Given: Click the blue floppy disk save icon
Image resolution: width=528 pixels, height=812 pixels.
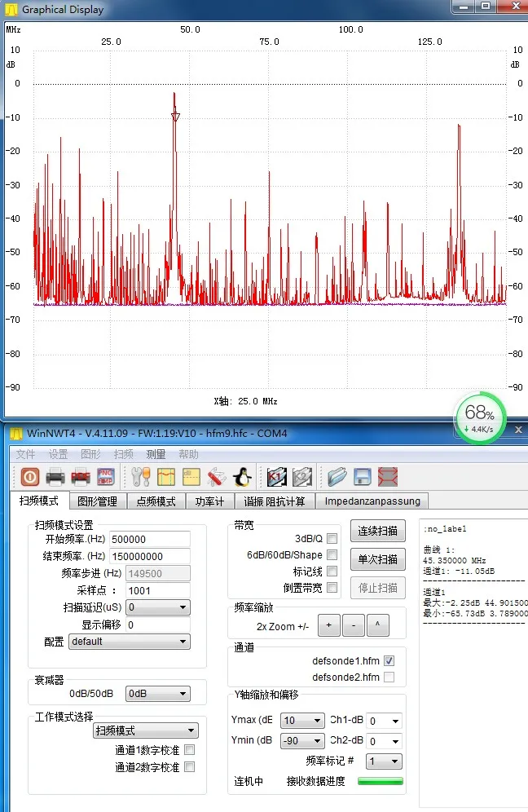Looking at the screenshot, I should [x=363, y=477].
